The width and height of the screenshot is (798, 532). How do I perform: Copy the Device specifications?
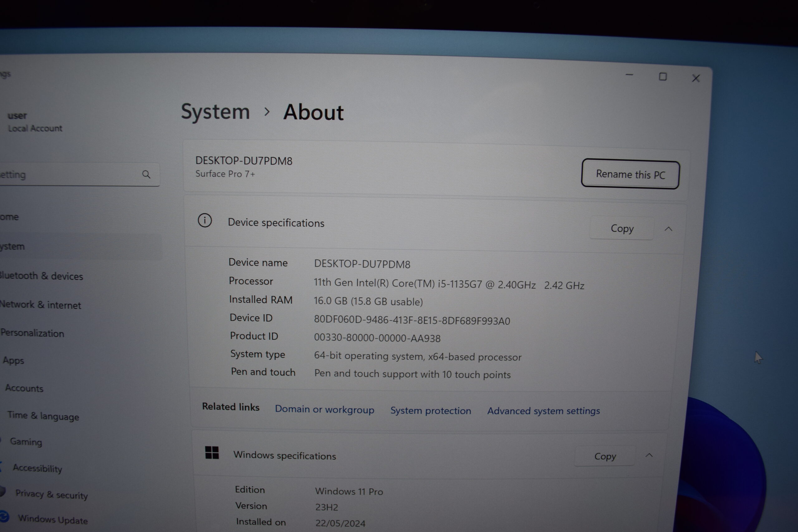tap(622, 228)
